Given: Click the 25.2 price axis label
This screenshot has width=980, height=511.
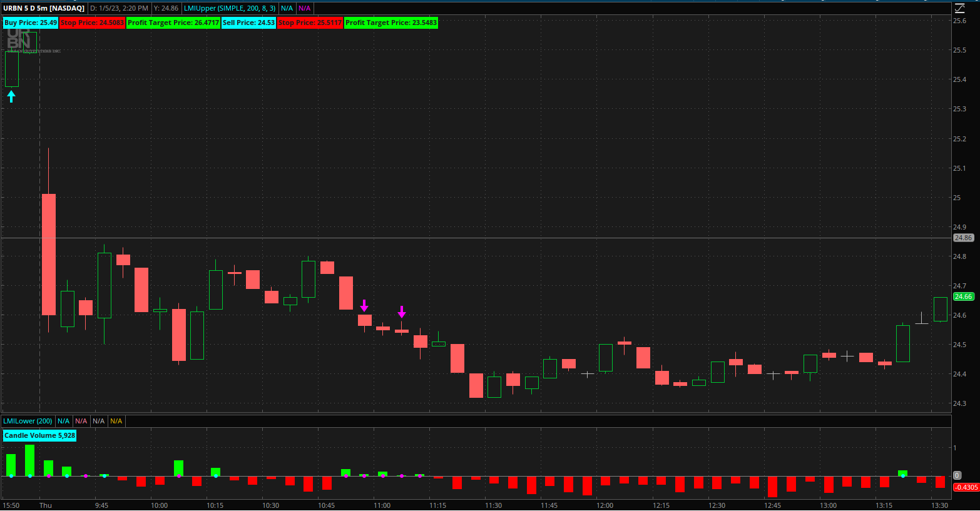Looking at the screenshot, I should [x=959, y=139].
